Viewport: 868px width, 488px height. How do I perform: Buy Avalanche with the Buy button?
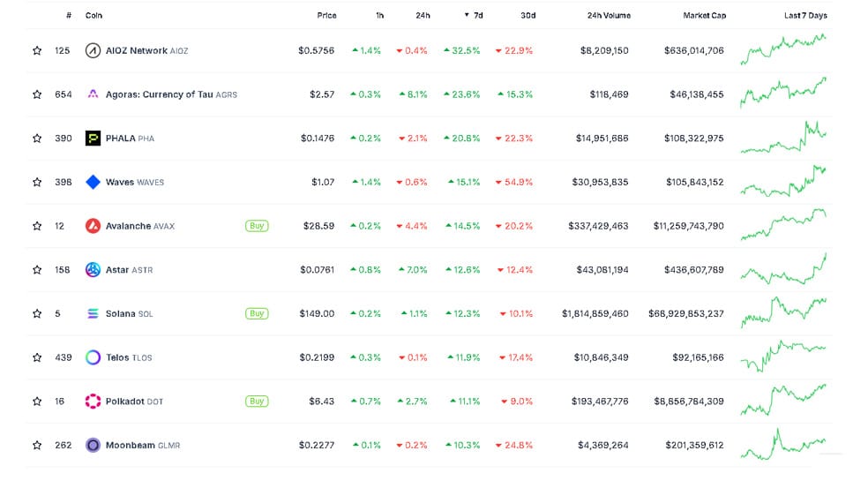[x=257, y=226]
